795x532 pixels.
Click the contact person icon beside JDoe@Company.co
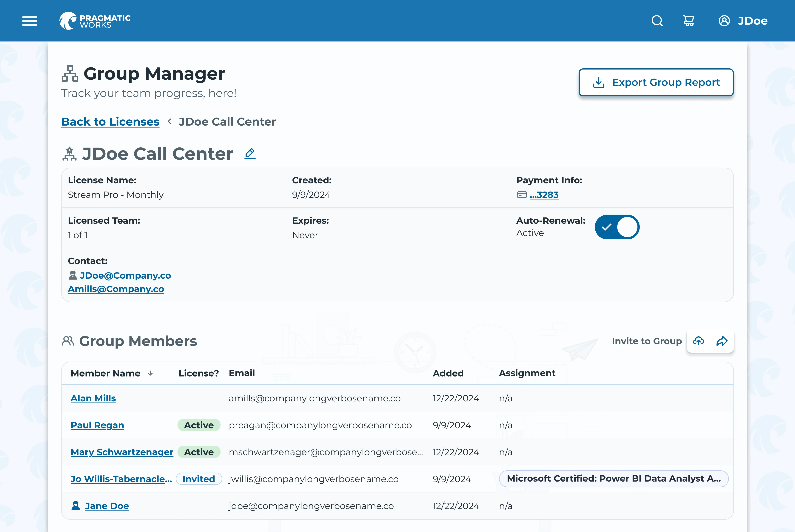pyautogui.click(x=73, y=275)
